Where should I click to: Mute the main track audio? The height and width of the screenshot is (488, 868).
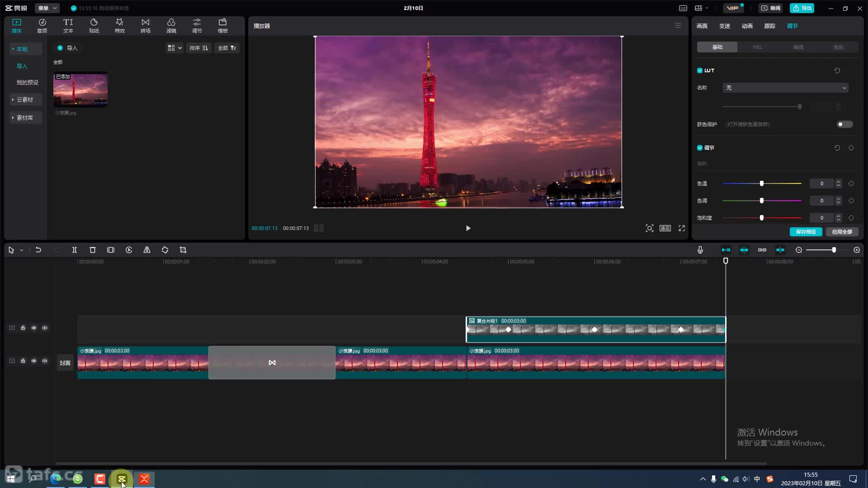point(45,361)
